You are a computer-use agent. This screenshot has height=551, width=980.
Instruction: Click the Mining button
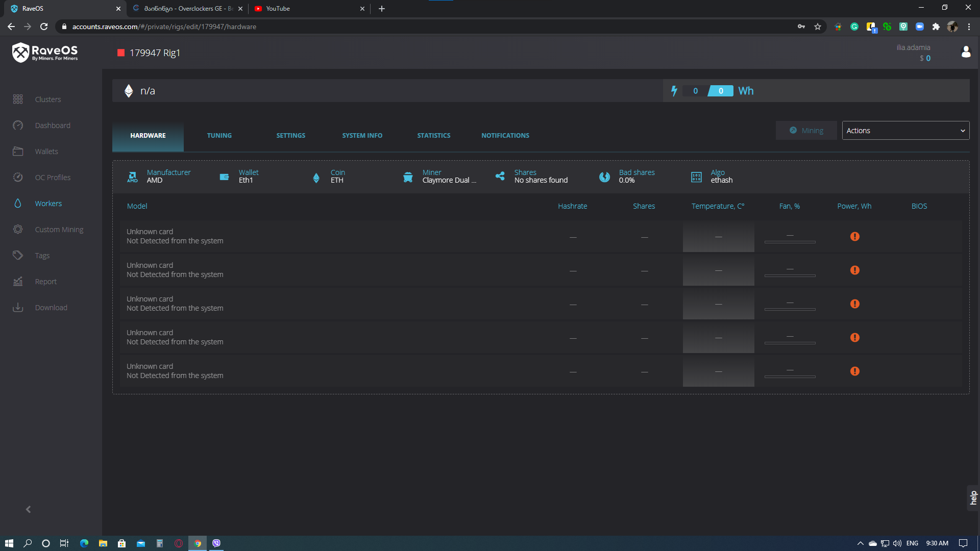pyautogui.click(x=806, y=131)
